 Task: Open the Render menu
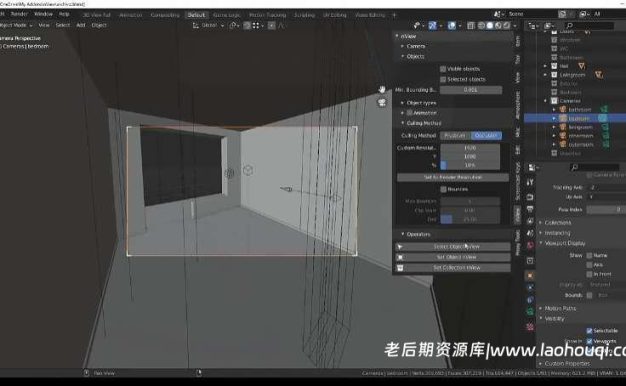point(19,14)
